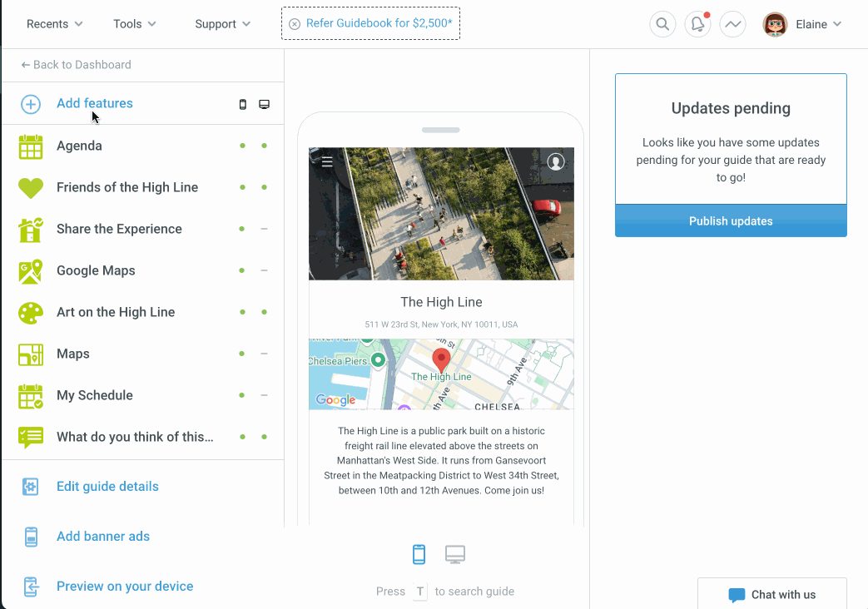Enable Share the Experience on desktop
Viewport: 868px width, 609px height.
click(264, 229)
